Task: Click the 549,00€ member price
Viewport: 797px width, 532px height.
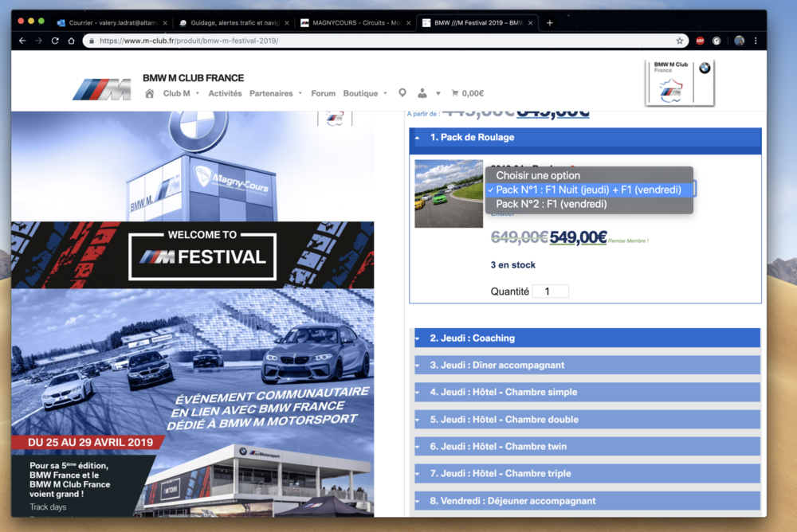Action: point(579,237)
